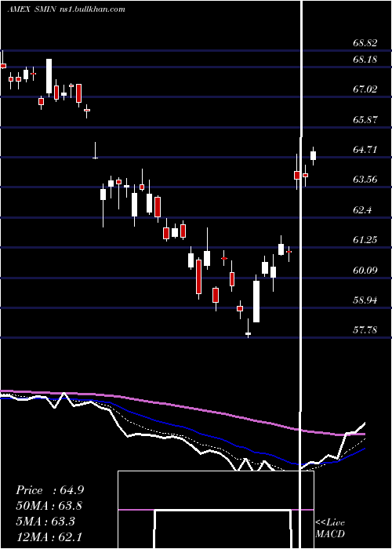392x549 pixels.
Task: Click the 60.09 price level label
Action: pos(365,270)
